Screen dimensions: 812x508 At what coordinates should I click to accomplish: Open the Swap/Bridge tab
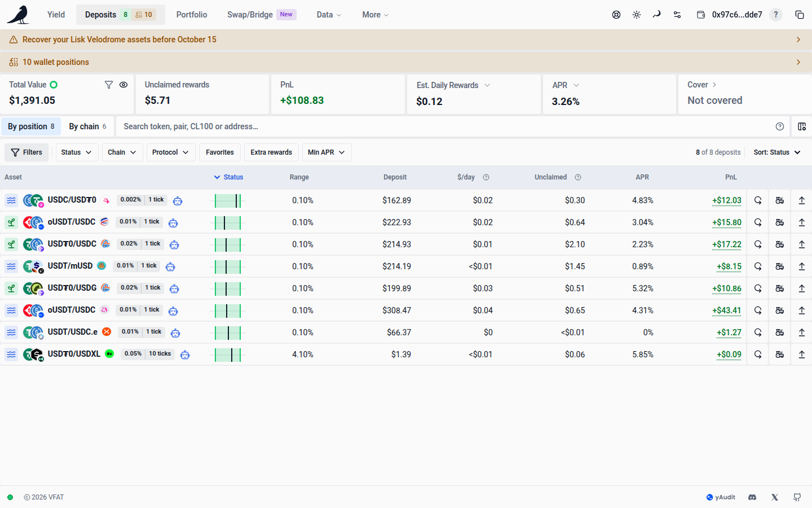[262, 15]
